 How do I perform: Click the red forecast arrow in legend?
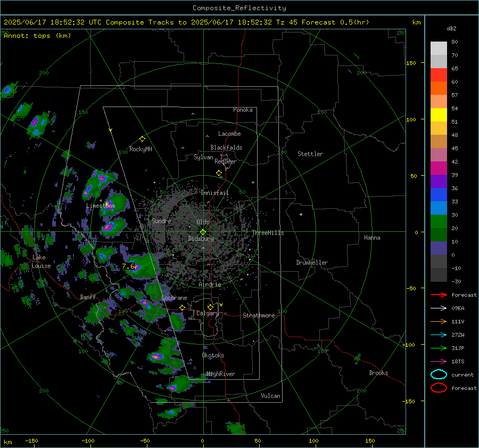pos(439,295)
